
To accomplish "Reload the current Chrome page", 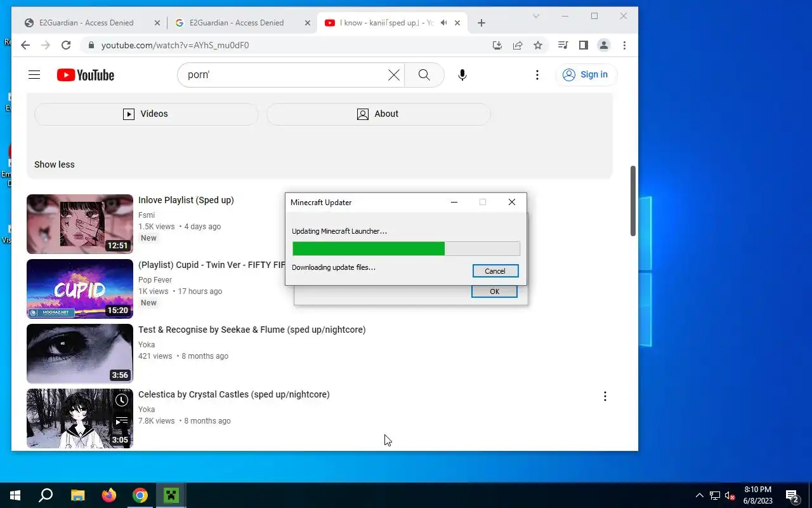I will click(66, 45).
